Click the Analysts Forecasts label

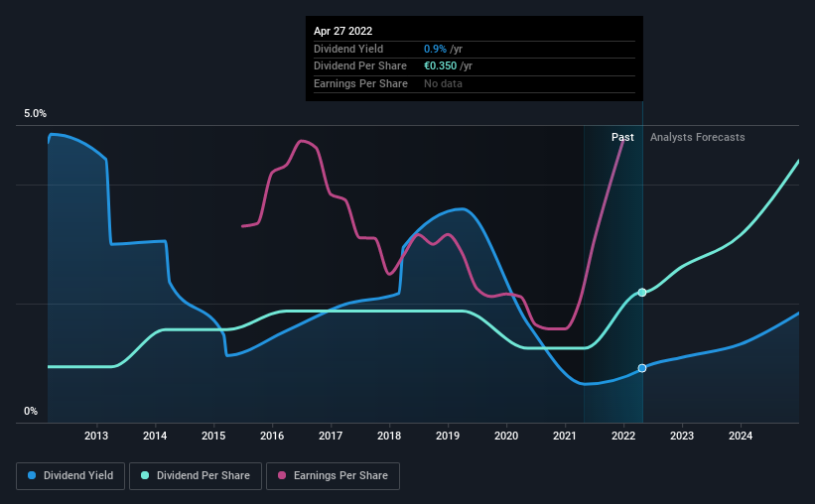point(697,137)
